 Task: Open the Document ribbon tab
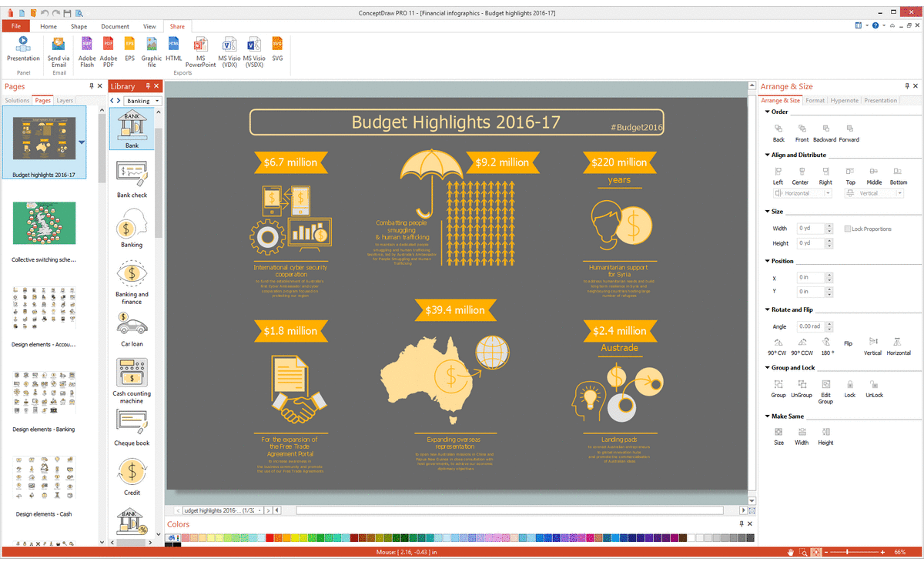coord(115,26)
